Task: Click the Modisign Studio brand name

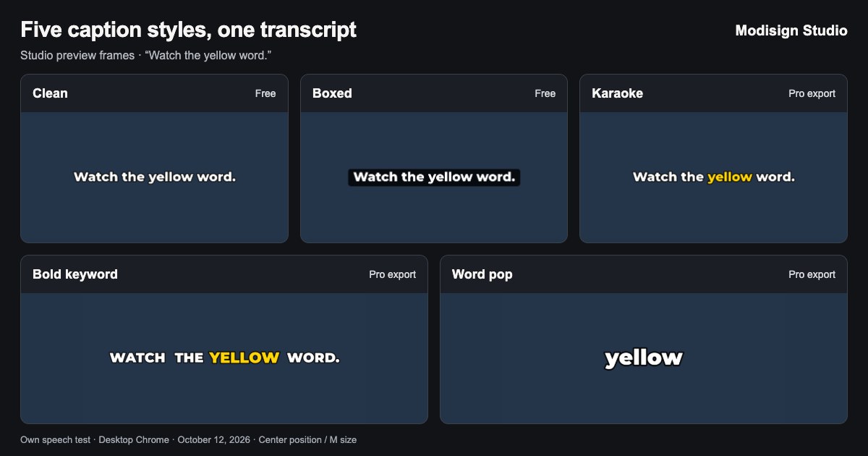Action: (791, 30)
